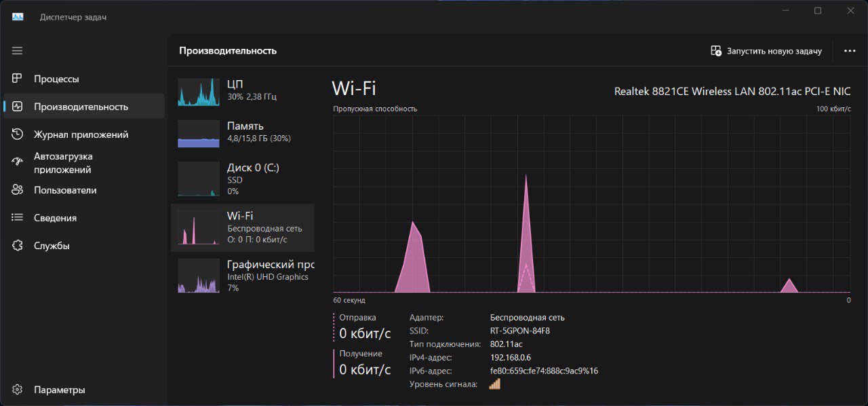
Task: Click the Сведения details list icon
Action: [18, 218]
